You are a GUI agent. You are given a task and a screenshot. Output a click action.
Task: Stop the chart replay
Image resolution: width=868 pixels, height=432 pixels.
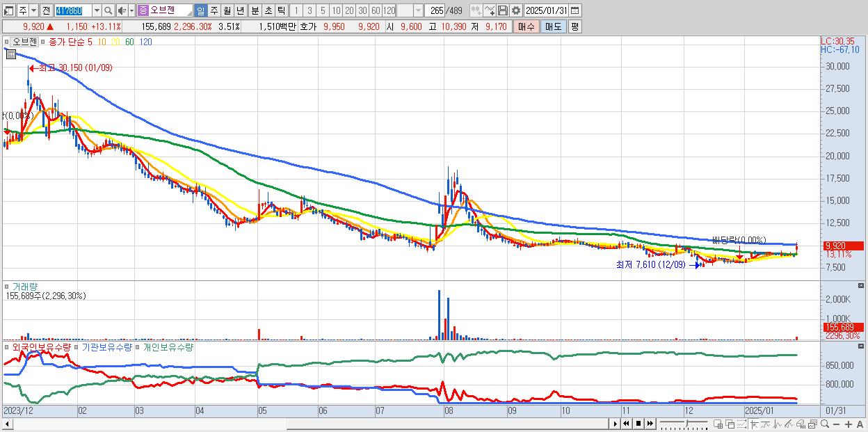pos(638,424)
